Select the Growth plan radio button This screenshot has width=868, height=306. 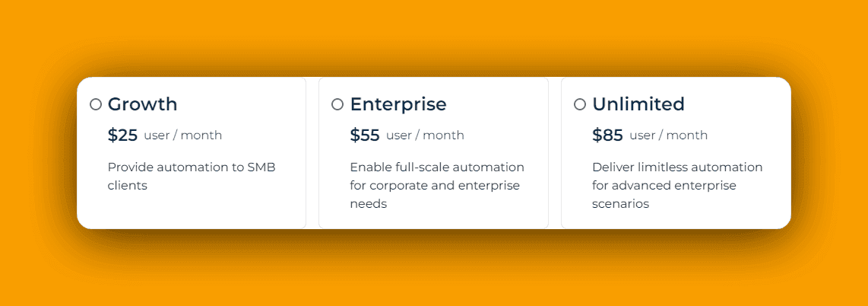96,104
